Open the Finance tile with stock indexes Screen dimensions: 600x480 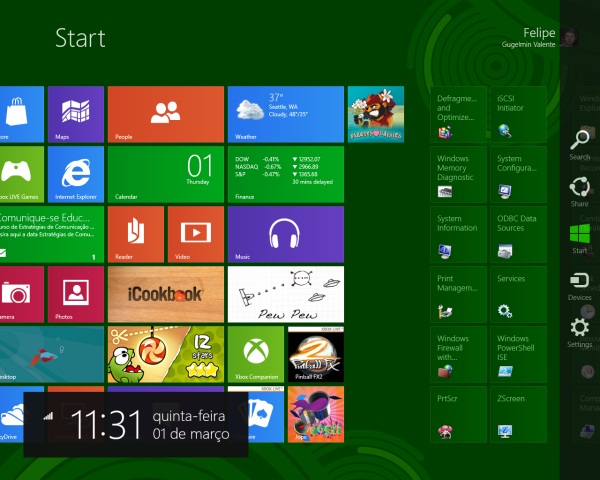[x=286, y=174]
